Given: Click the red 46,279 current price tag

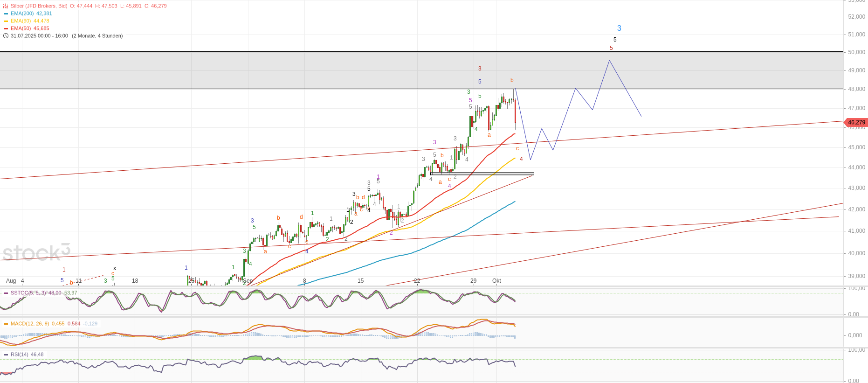Looking at the screenshot, I should pos(856,122).
